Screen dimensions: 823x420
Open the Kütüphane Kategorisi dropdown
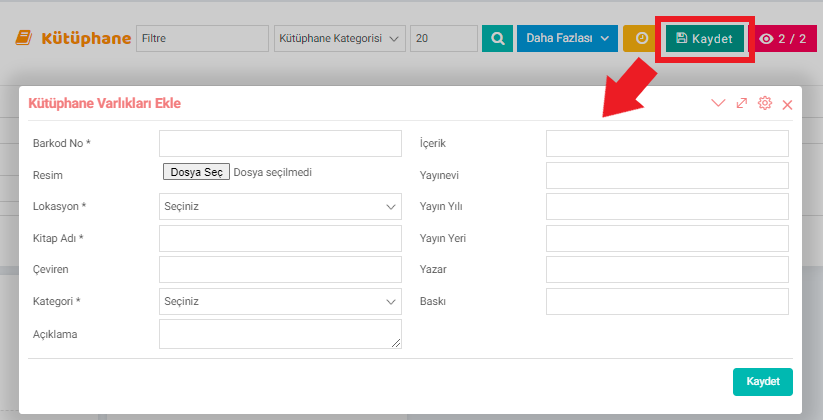coord(340,38)
